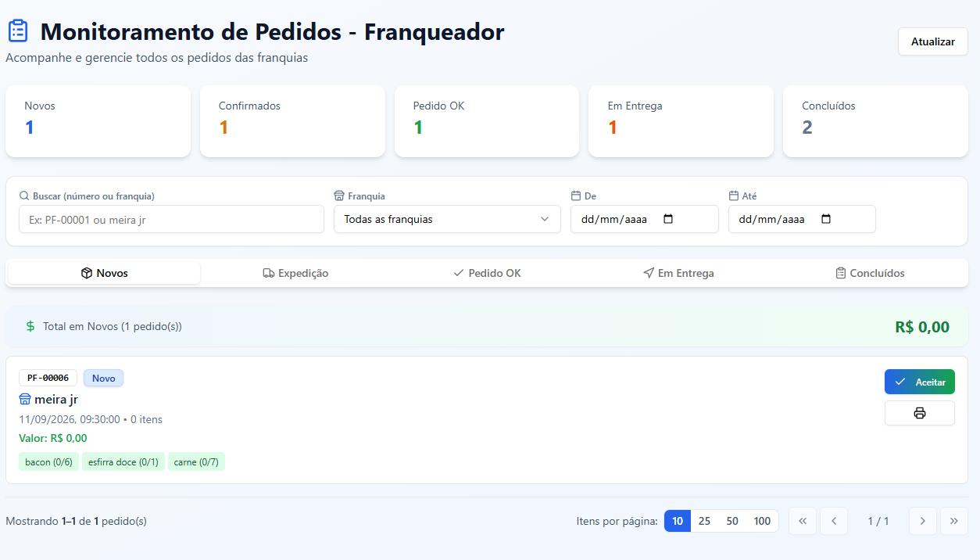Click the calendar icon beside Até label
Image resolution: width=980 pixels, height=560 pixels.
(x=734, y=196)
